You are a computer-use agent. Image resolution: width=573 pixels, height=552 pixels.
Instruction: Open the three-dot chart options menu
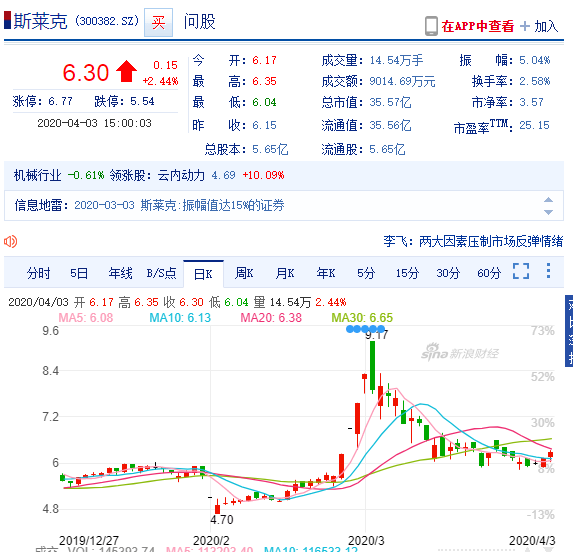548,271
